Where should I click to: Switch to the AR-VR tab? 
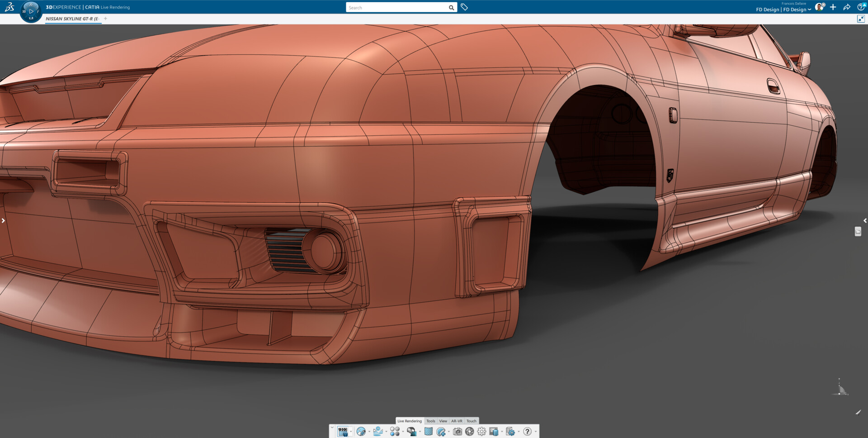pos(457,421)
